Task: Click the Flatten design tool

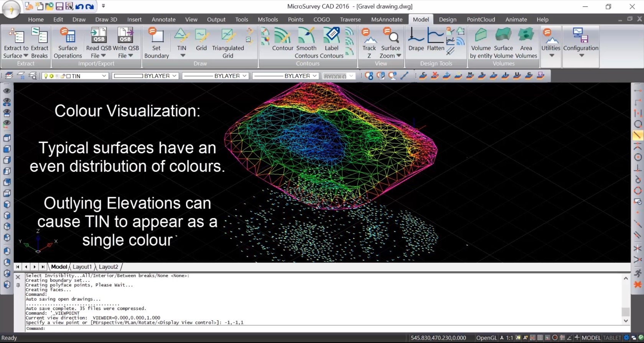Action: pos(436,39)
